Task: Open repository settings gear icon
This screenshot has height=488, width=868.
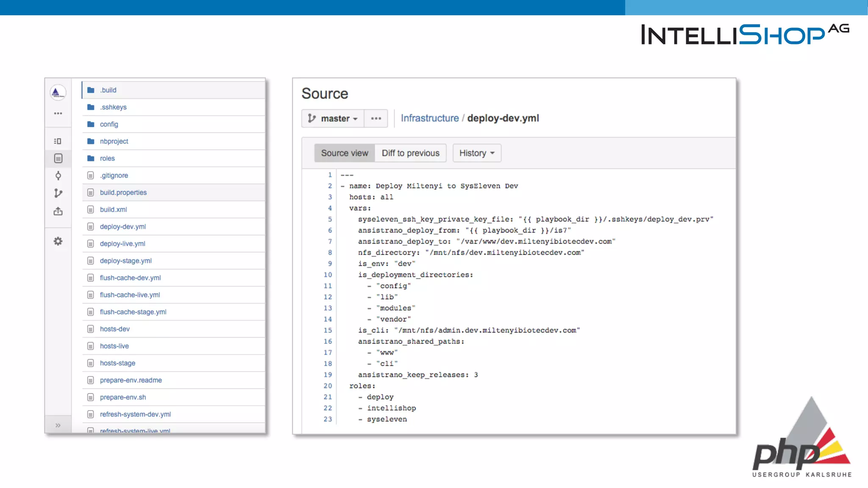Action: point(58,241)
